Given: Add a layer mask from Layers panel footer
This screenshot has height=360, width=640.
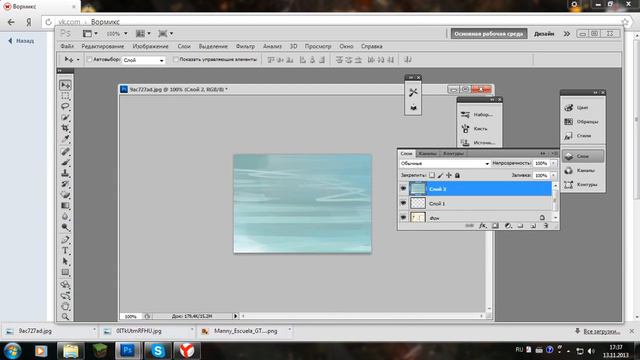Looking at the screenshot, I should coord(495,225).
